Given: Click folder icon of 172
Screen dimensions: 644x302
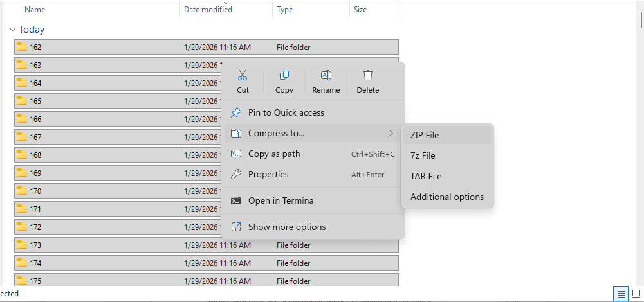Looking at the screenshot, I should click(22, 227).
